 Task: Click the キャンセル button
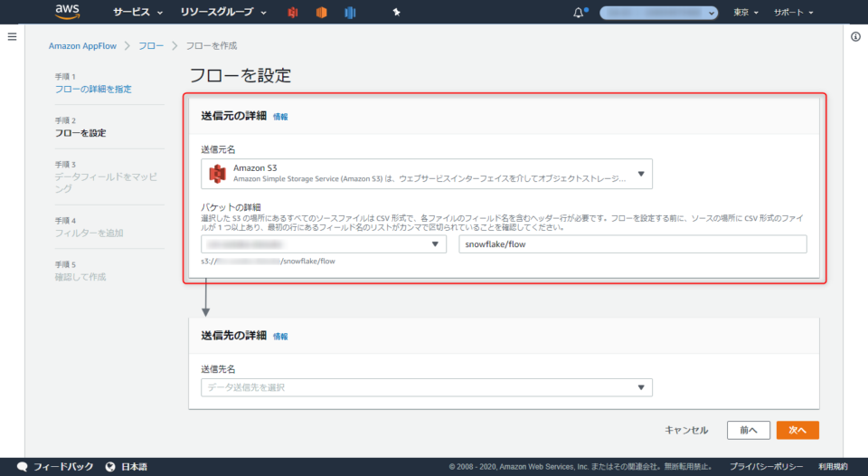[686, 430]
